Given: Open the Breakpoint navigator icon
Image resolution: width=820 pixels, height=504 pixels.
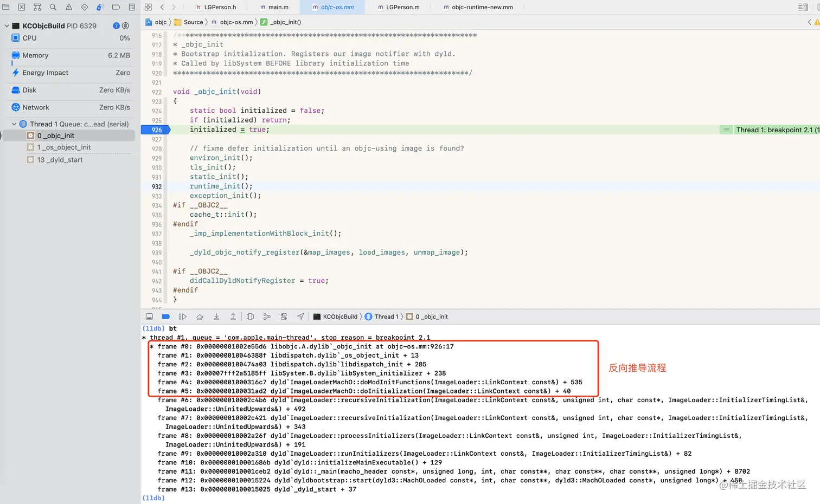Looking at the screenshot, I should tap(116, 7).
